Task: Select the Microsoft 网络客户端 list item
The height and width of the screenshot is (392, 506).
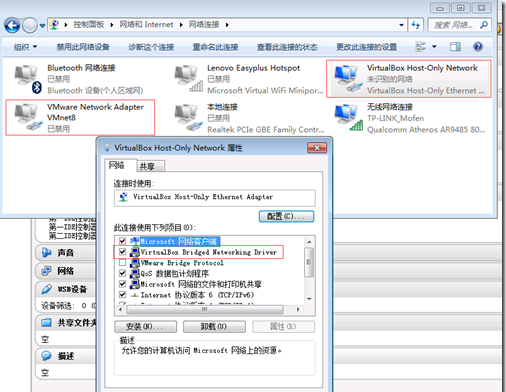Action: coord(179,241)
